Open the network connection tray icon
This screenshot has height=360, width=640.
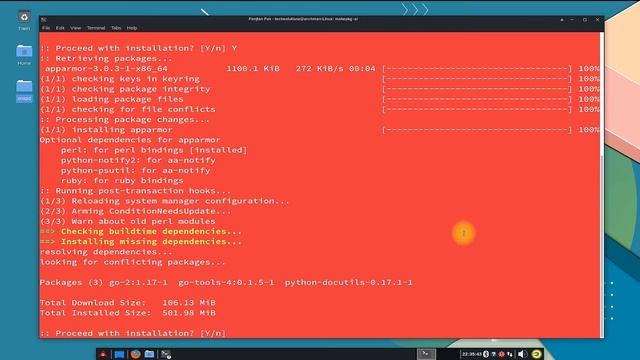click(509, 354)
